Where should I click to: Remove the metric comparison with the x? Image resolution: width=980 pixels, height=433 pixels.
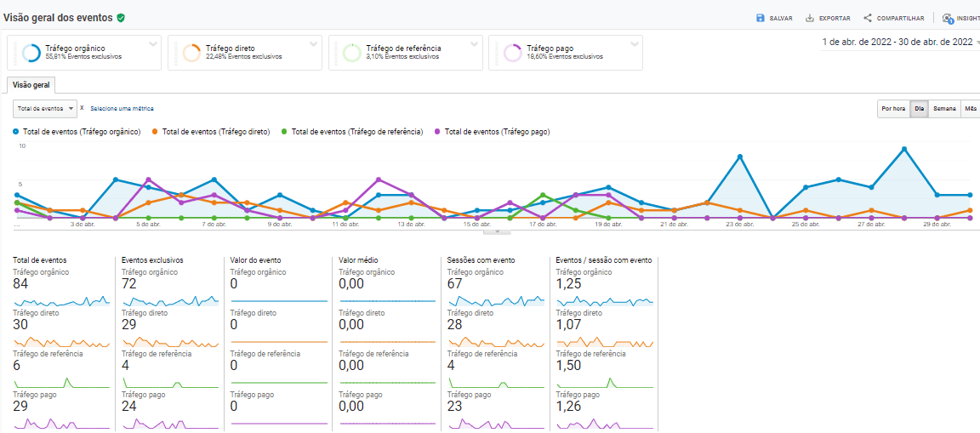click(82, 108)
